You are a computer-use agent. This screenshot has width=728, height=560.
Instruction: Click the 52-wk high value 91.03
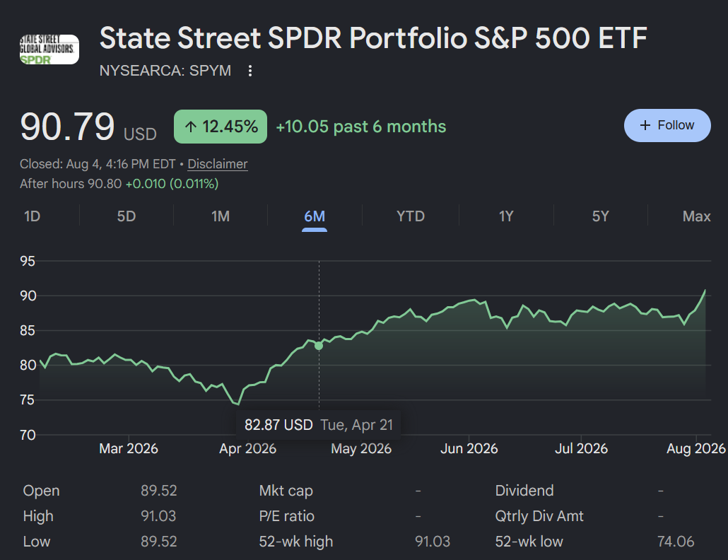tap(433, 542)
